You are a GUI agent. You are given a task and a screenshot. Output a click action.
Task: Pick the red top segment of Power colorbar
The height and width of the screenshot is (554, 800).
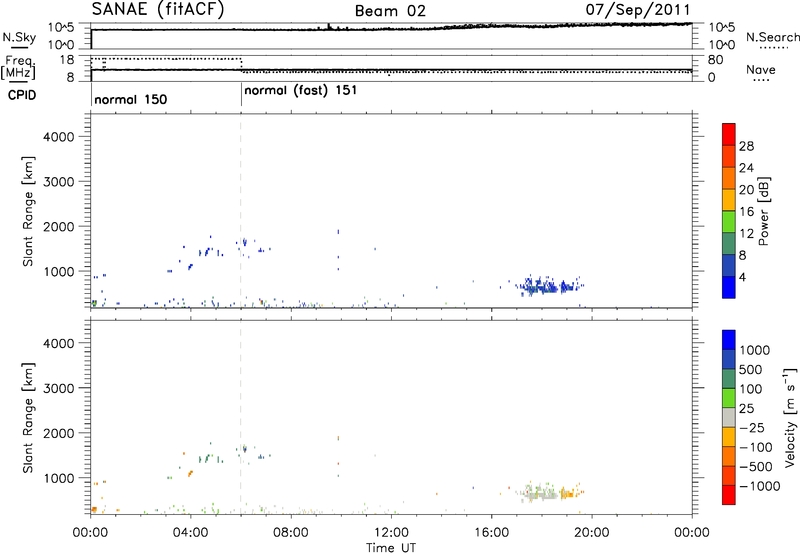coord(729,134)
